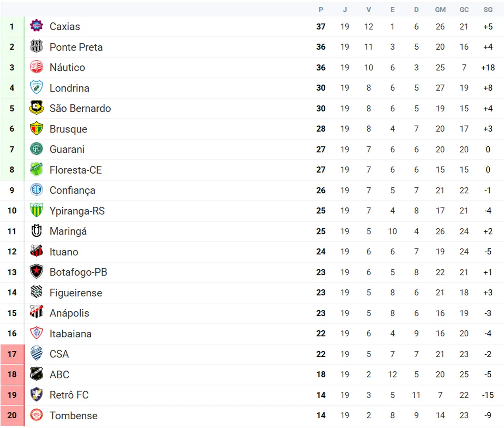The image size is (504, 428).
Task: Click the São Bernardo club logo
Action: (37, 108)
